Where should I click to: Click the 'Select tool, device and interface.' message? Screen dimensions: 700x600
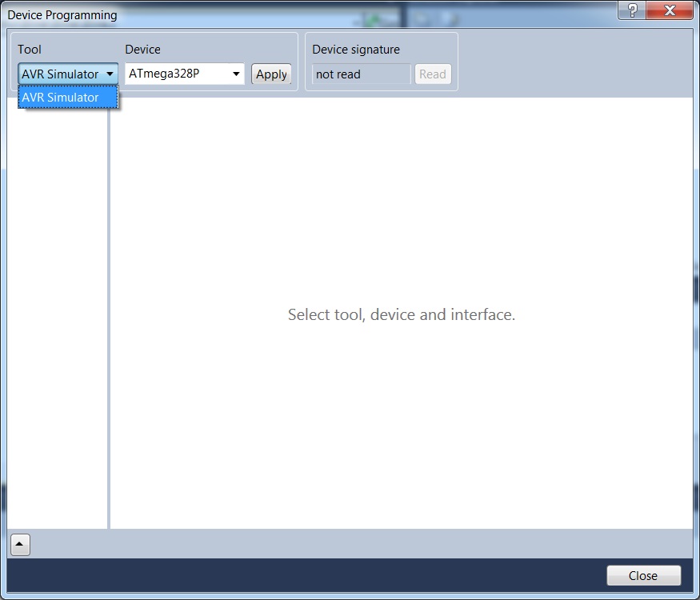click(x=402, y=314)
